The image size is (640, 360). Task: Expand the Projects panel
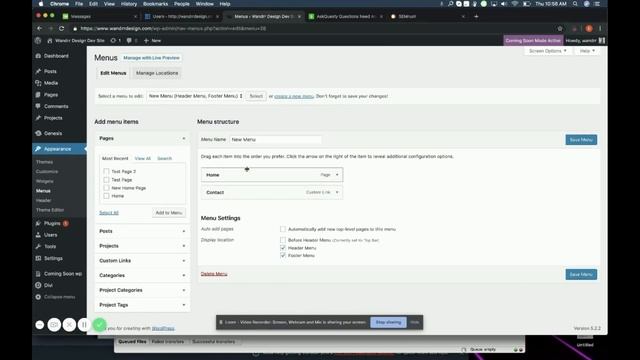click(184, 246)
